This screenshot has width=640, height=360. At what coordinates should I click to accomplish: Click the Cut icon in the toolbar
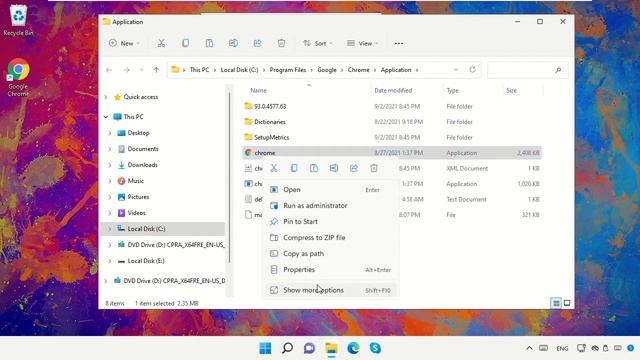[x=161, y=43]
